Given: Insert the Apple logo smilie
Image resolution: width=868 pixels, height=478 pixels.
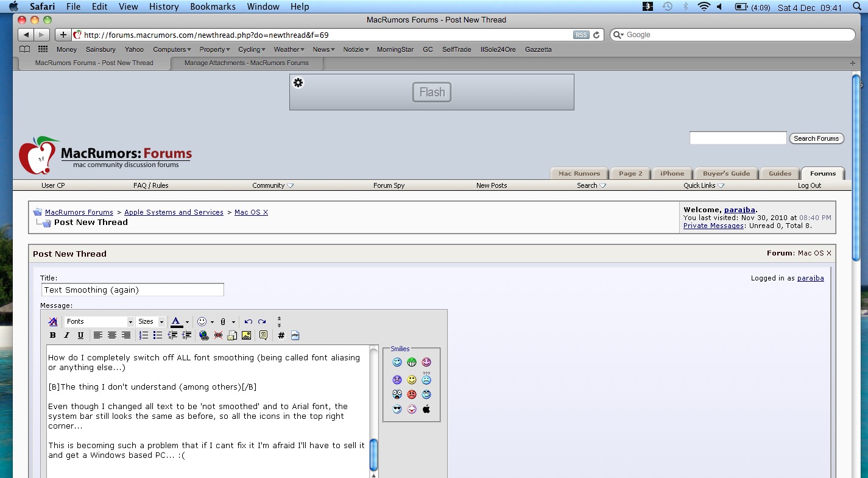Looking at the screenshot, I should click(x=426, y=409).
